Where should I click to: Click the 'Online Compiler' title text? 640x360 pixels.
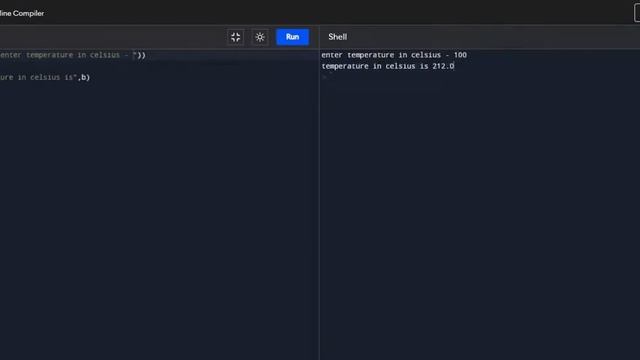[x=22, y=13]
